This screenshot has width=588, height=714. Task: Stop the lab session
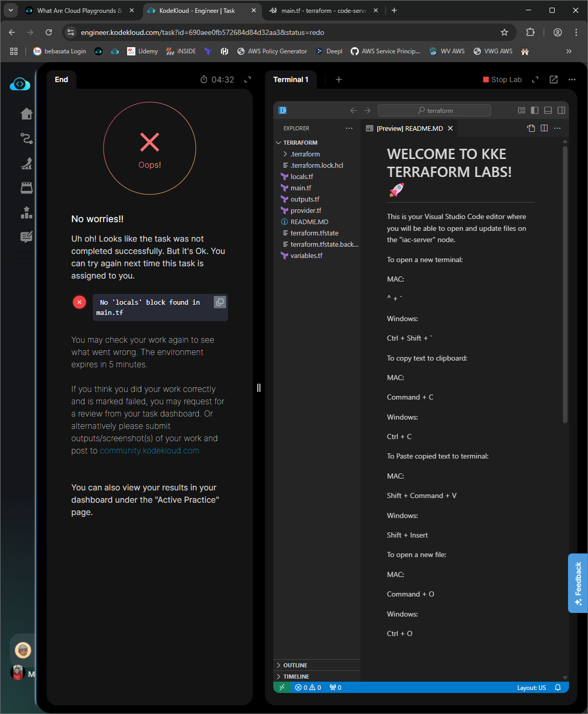point(502,80)
